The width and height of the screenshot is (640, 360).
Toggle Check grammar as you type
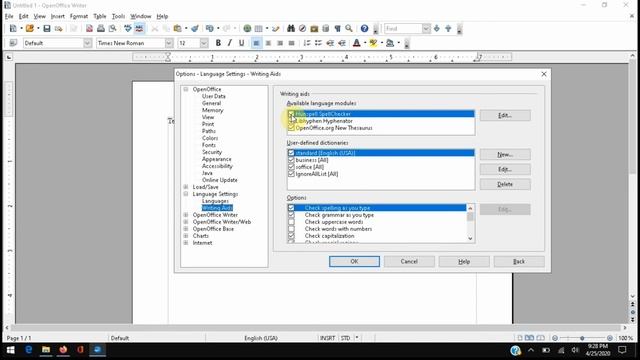[291, 215]
